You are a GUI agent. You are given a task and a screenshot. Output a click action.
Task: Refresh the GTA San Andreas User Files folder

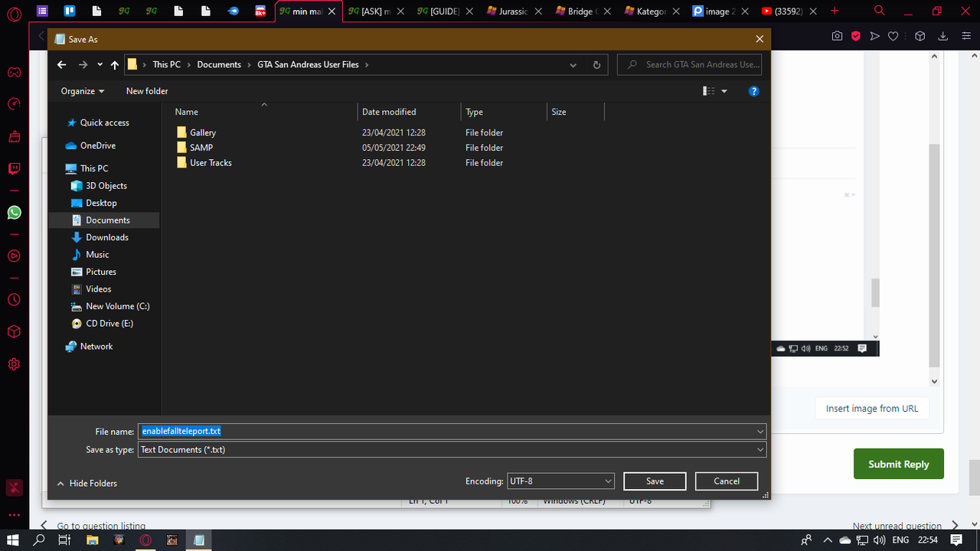click(596, 65)
